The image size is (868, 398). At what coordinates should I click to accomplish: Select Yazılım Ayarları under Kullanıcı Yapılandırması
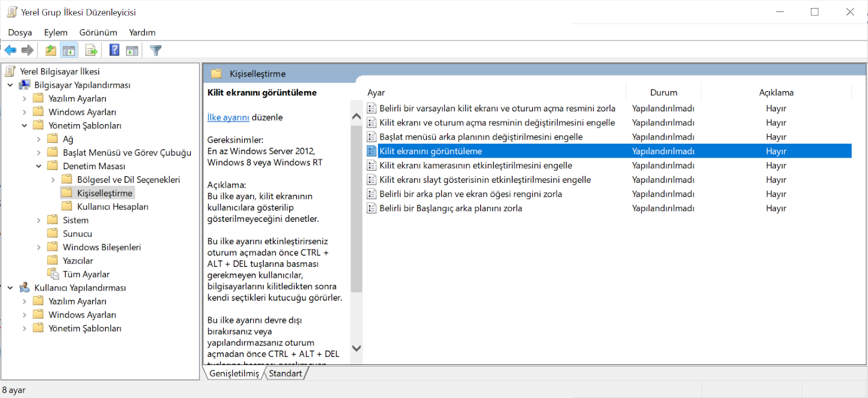click(x=78, y=301)
